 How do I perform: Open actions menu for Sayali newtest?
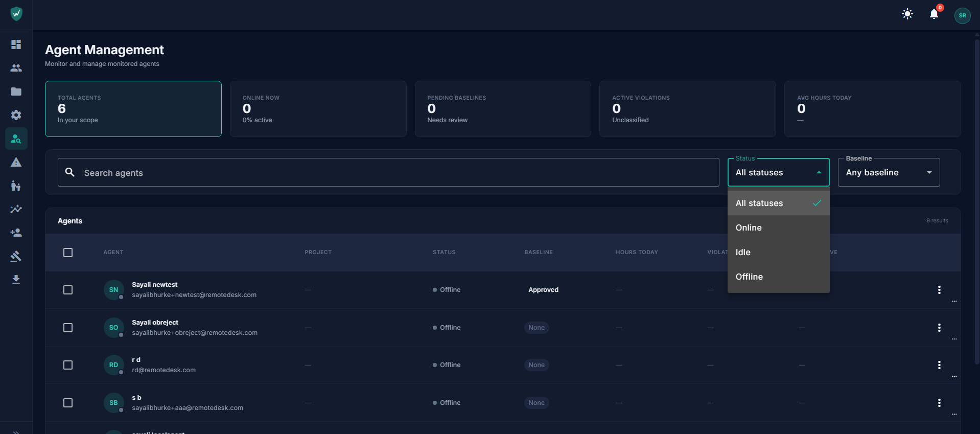coord(939,290)
